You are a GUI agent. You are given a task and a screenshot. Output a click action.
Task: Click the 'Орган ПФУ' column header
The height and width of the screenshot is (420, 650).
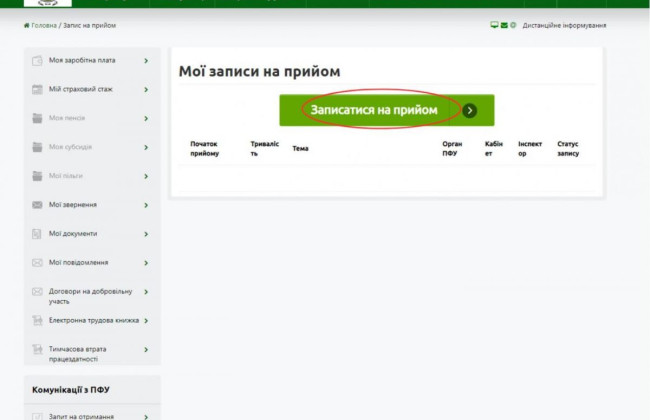point(452,148)
